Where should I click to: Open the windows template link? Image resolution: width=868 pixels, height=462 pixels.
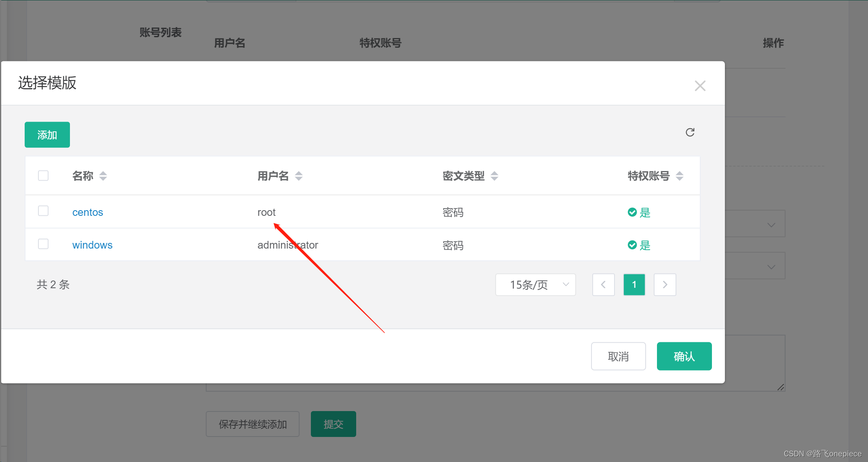(x=92, y=245)
